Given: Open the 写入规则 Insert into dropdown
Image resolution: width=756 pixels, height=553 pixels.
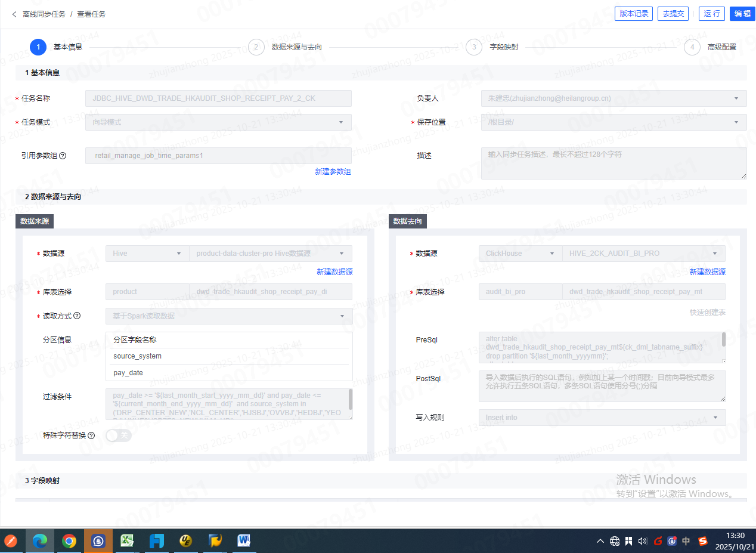Looking at the screenshot, I should (x=602, y=418).
